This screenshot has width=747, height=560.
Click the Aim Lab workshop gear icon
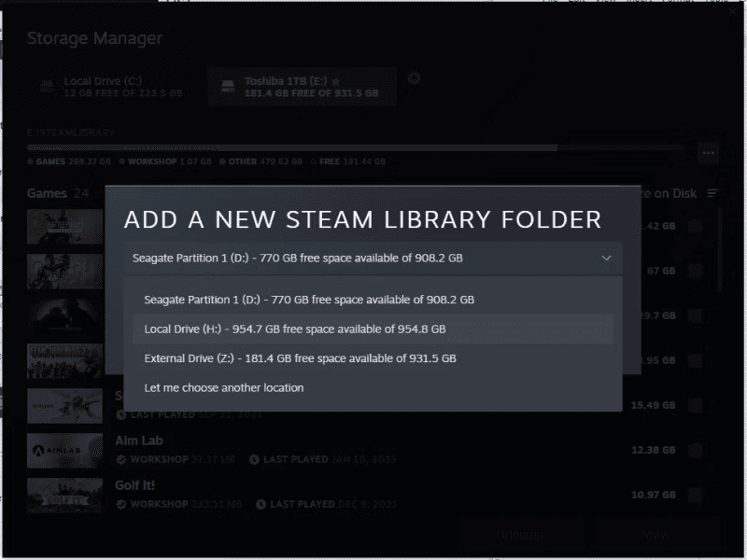coord(121,459)
